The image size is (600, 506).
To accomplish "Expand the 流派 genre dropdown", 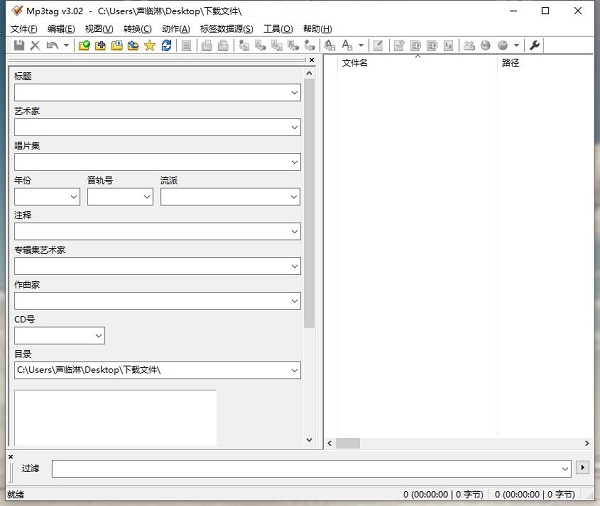I will click(x=294, y=197).
